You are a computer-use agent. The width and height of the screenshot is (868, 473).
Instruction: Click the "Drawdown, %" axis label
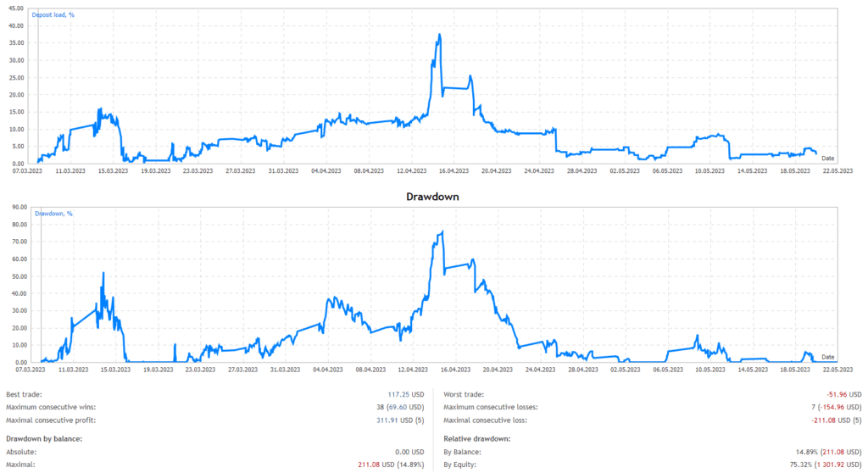[54, 214]
